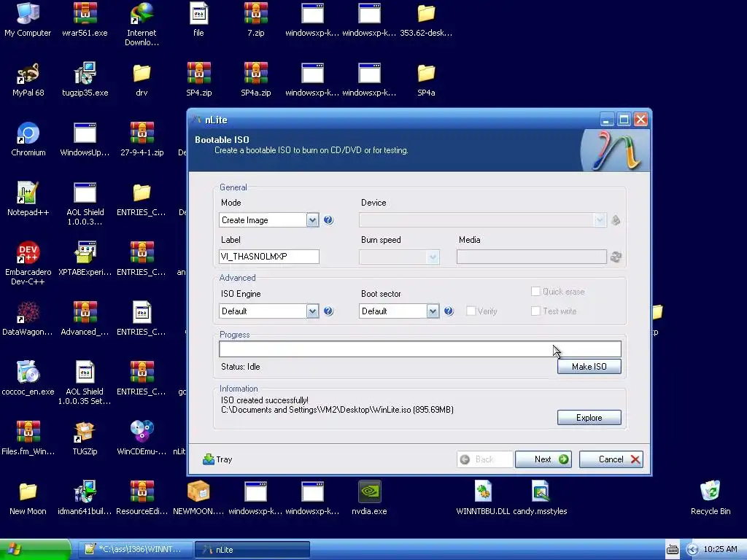
Task: Select the Recycle Bin icon
Action: pyautogui.click(x=711, y=498)
